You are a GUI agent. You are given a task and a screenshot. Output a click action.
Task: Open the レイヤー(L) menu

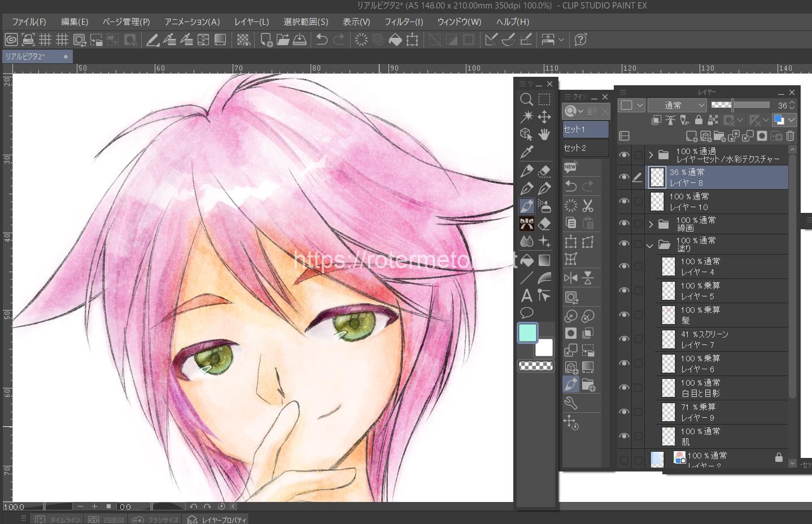pyautogui.click(x=251, y=22)
